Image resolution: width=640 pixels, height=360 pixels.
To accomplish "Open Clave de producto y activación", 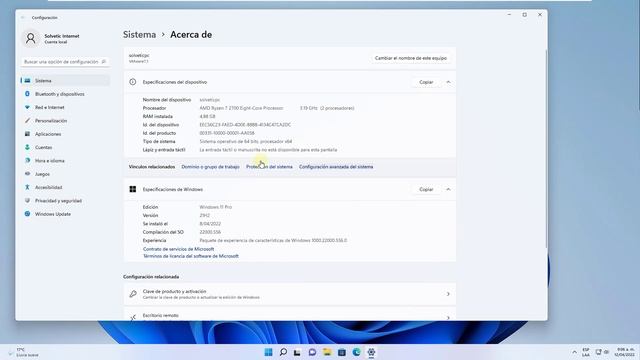I will [x=290, y=294].
